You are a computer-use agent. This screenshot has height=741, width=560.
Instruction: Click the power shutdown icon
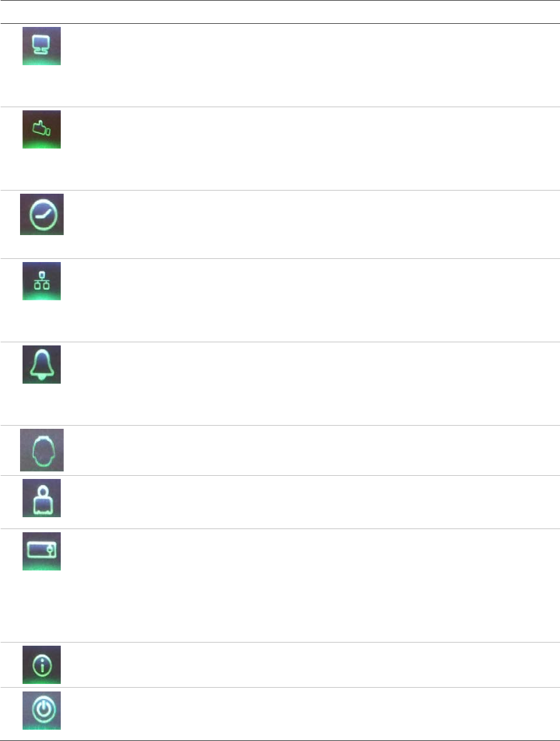[41, 710]
